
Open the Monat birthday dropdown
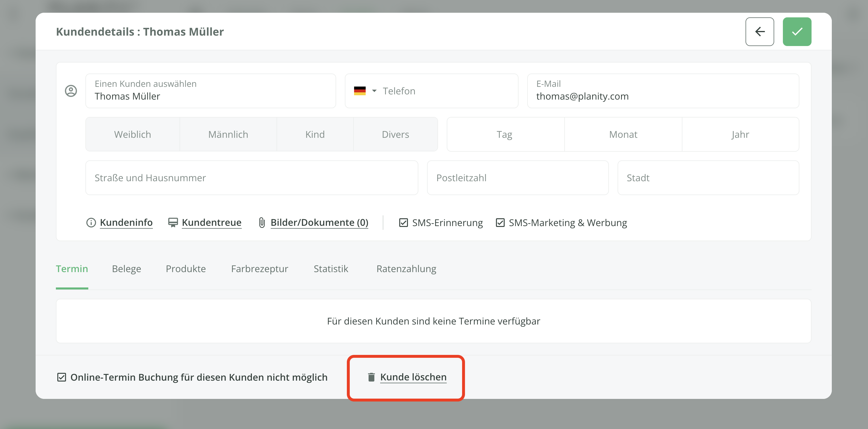tap(623, 135)
